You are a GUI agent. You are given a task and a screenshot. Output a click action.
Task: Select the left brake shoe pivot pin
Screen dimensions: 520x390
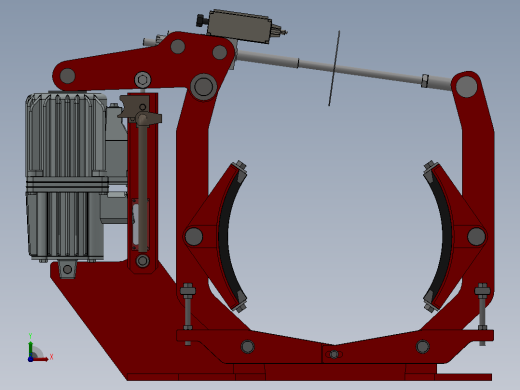pos(194,236)
